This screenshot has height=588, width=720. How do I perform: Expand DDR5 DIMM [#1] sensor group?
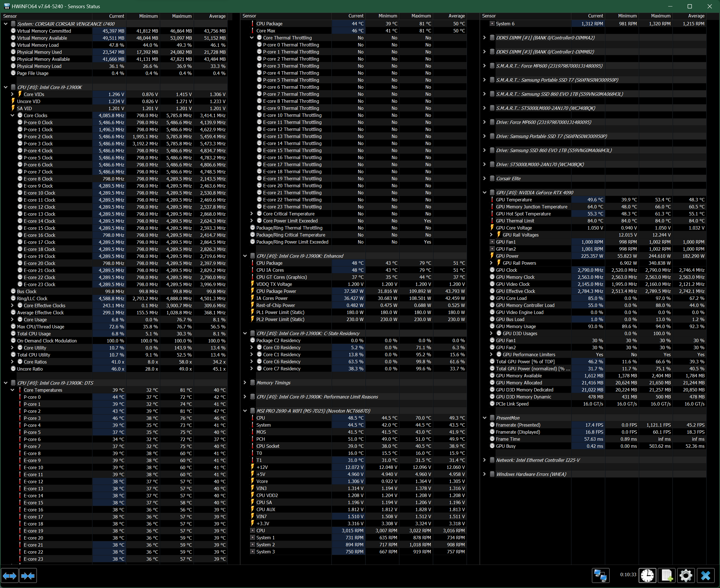484,38
